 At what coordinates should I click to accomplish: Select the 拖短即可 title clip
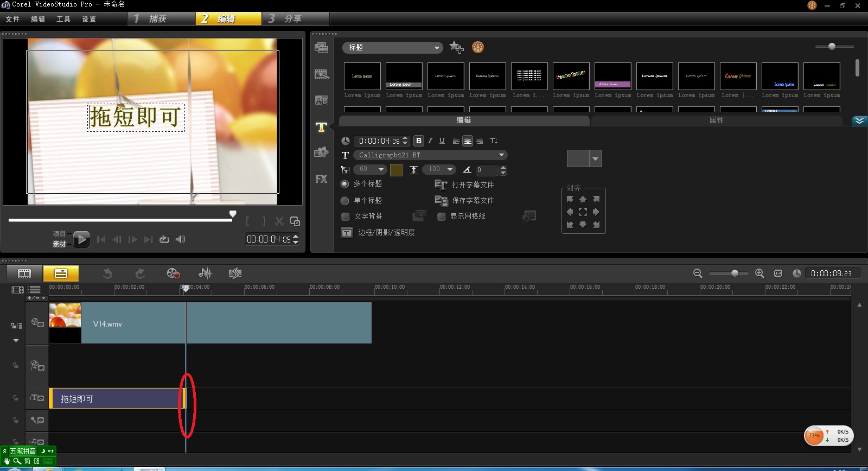click(117, 399)
